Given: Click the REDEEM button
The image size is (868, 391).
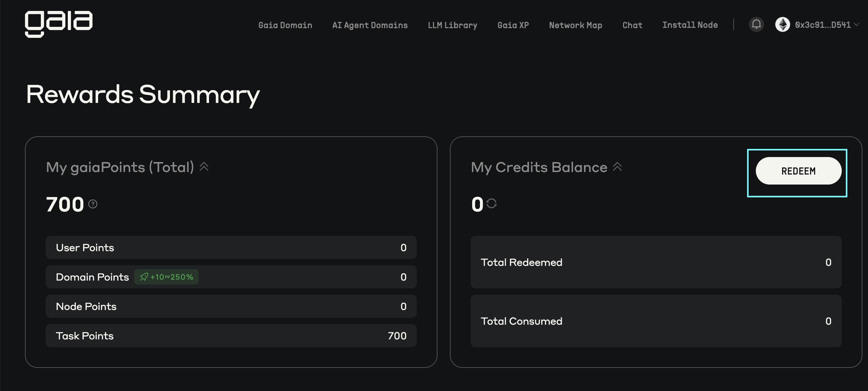Looking at the screenshot, I should click(x=799, y=171).
